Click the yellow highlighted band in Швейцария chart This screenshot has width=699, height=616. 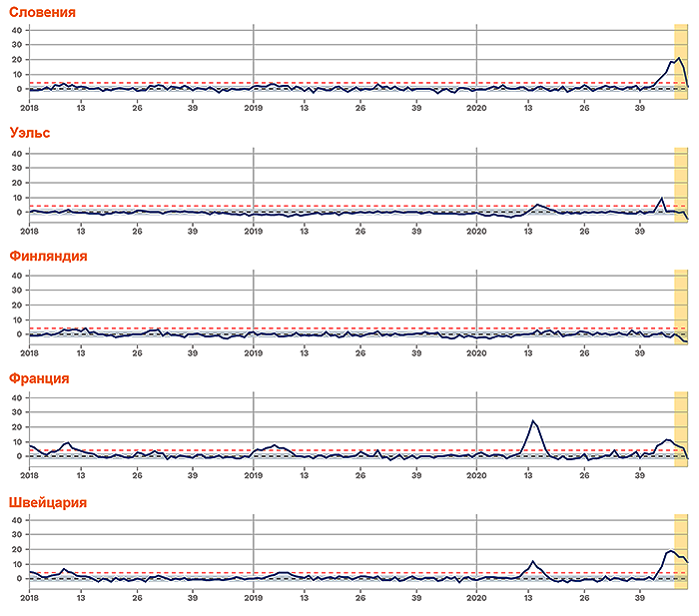(x=681, y=551)
